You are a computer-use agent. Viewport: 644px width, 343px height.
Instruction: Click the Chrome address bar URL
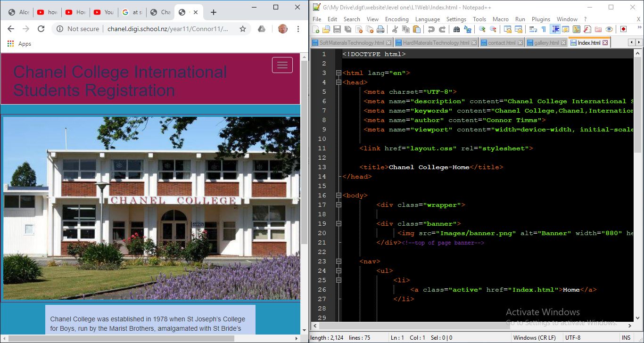(x=167, y=29)
